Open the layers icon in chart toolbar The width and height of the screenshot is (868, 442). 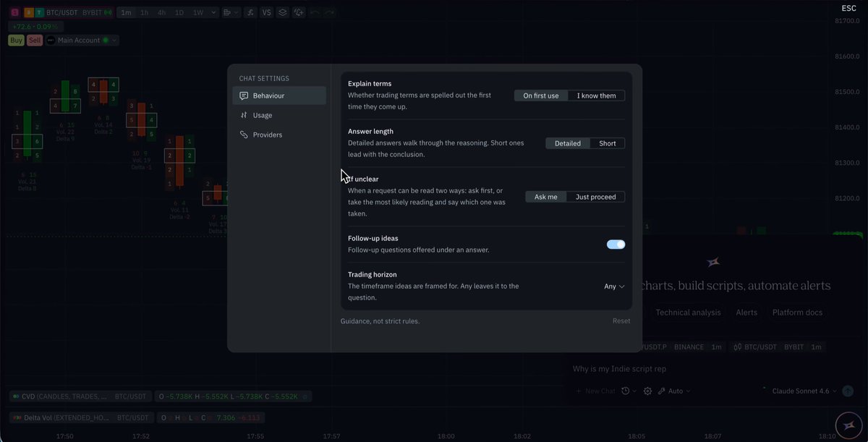(x=283, y=12)
